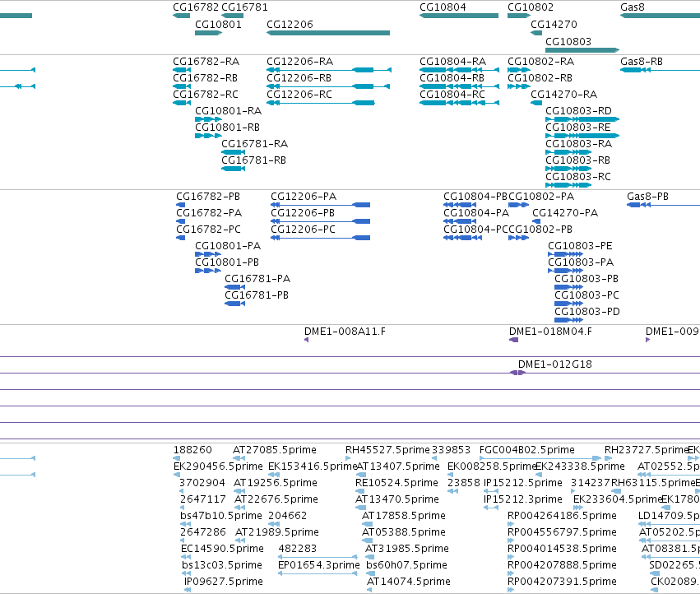Click the CG14270-RA transcript

pyautogui.click(x=536, y=103)
